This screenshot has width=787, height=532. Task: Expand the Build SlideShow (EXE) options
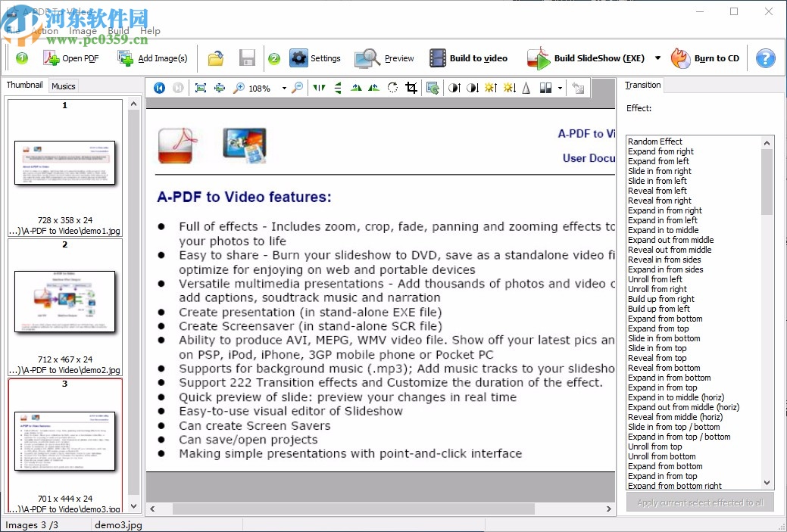657,58
